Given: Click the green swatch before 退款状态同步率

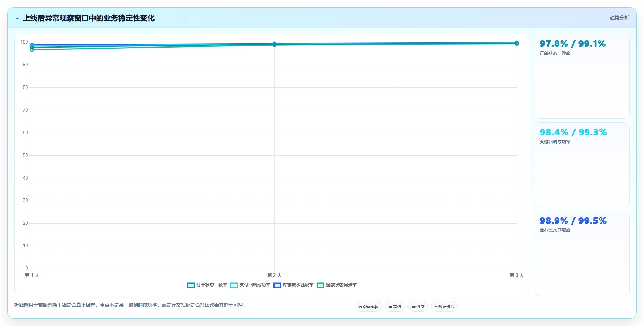Looking at the screenshot, I should 320,285.
